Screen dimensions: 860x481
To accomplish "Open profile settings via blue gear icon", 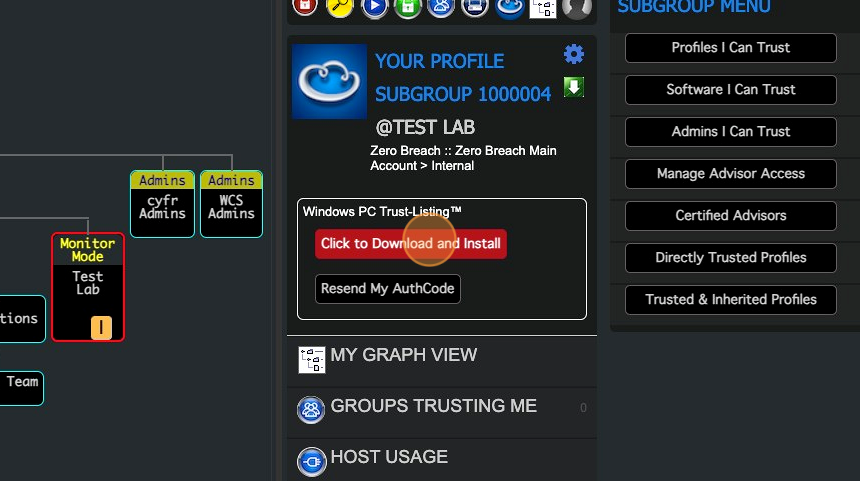I will [x=574, y=54].
